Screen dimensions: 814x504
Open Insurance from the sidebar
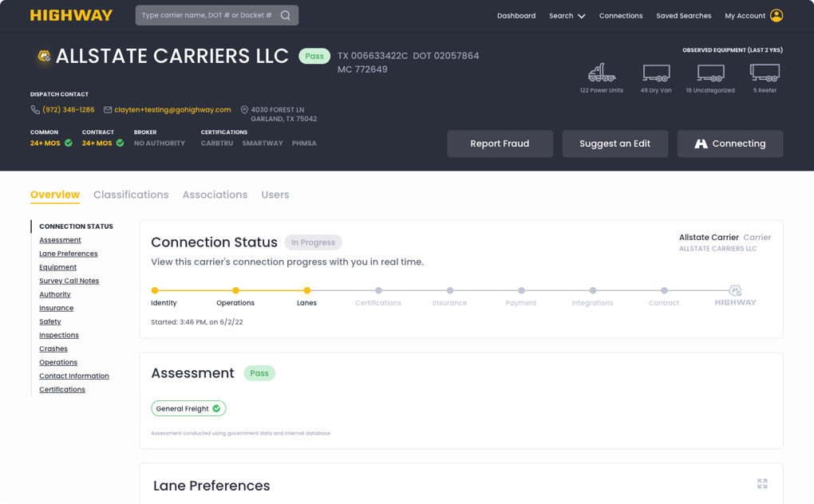56,308
